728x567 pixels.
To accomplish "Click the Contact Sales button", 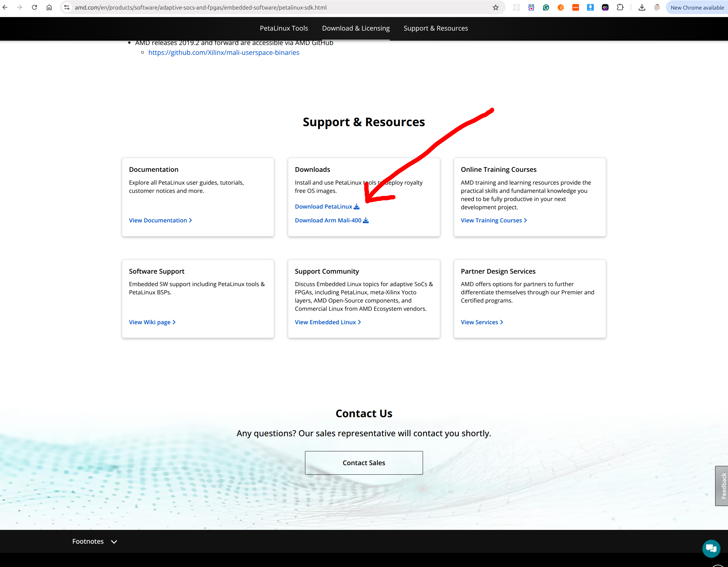I will pyautogui.click(x=364, y=463).
